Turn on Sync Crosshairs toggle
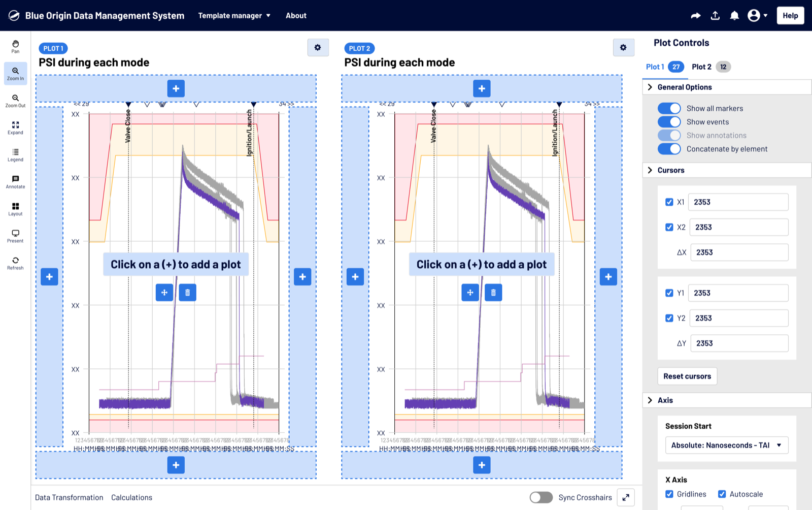This screenshot has width=812, height=510. (541, 497)
